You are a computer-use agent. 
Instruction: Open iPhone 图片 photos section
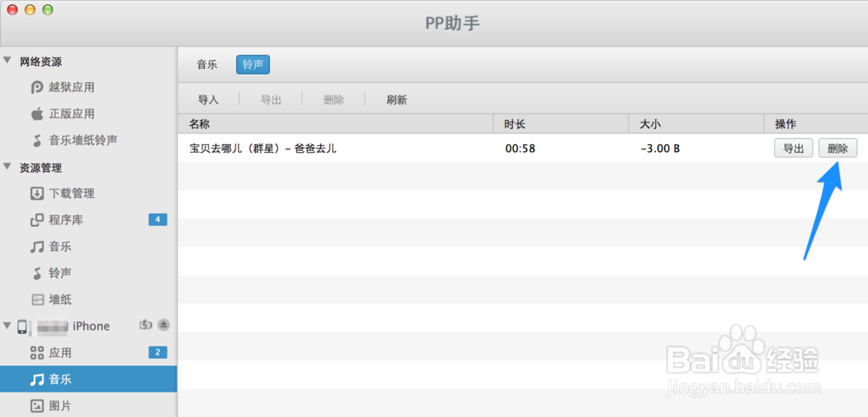60,406
